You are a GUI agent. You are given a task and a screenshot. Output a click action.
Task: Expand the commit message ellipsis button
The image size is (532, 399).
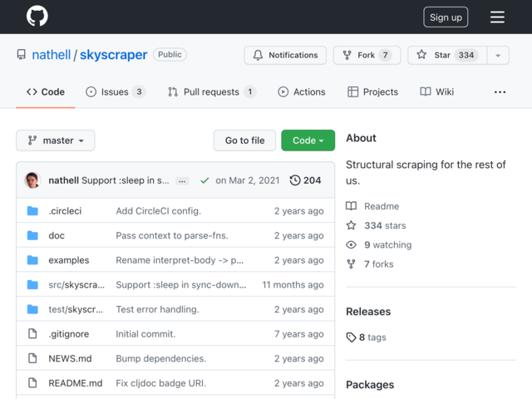click(x=182, y=181)
